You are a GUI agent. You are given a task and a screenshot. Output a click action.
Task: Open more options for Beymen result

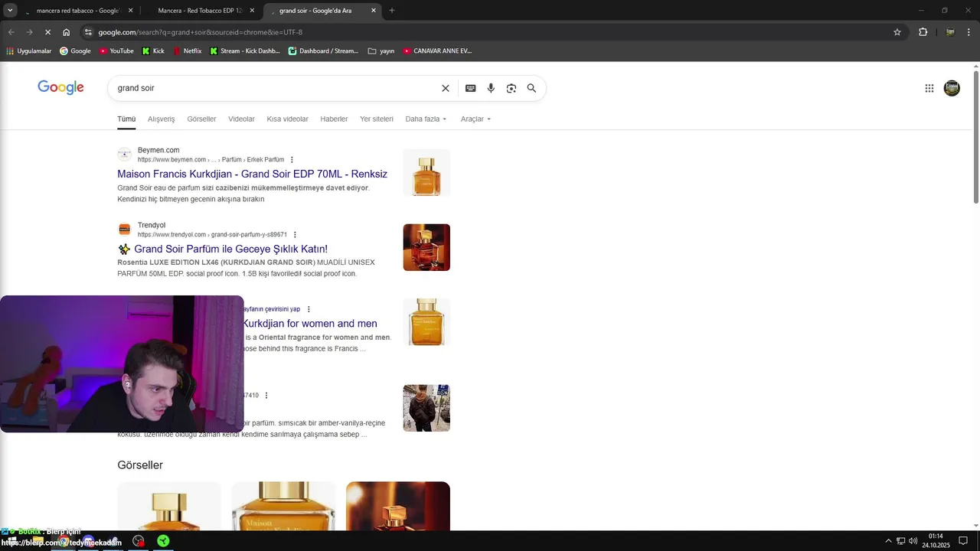coord(292,160)
